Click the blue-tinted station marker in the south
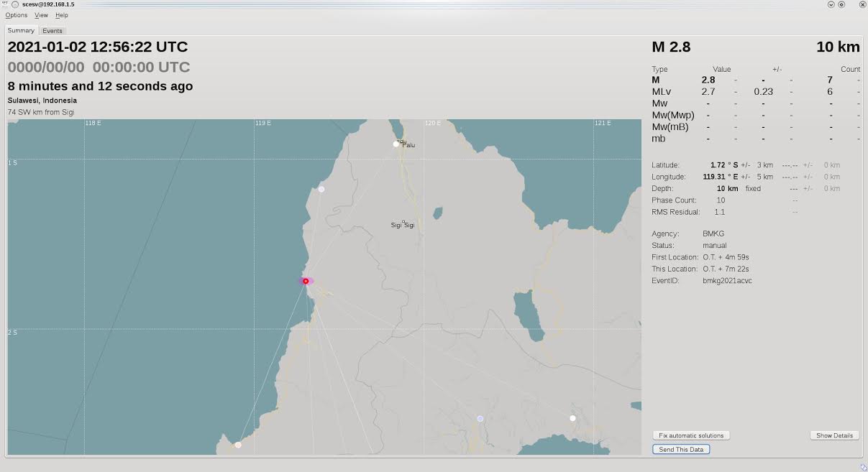 click(480, 419)
